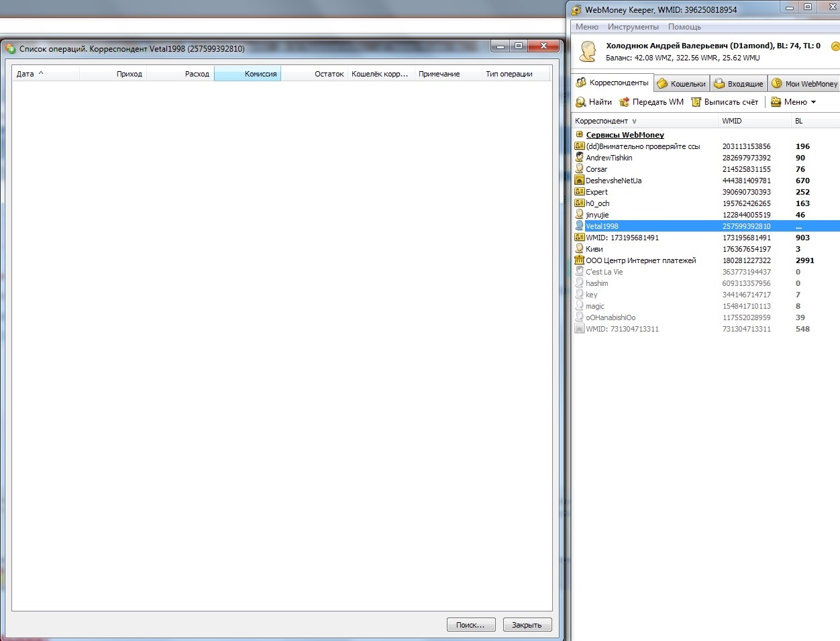Click the BL value 2991
The height and width of the screenshot is (641, 840).
[x=804, y=260]
